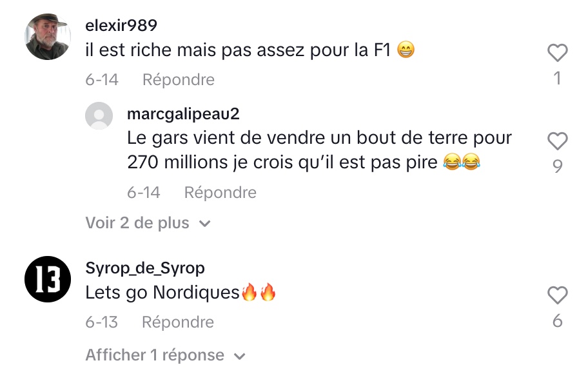Expand "Afficher 1 réponse"

click(165, 355)
